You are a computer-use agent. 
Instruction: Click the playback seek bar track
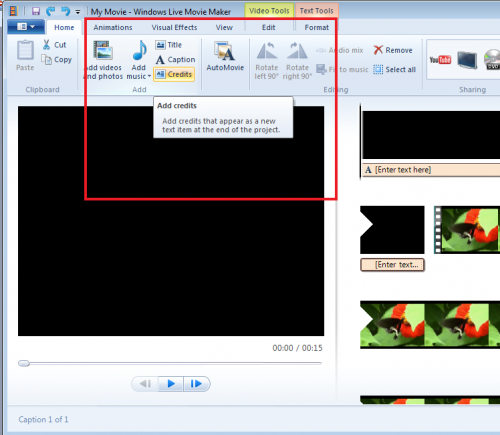[x=170, y=363]
